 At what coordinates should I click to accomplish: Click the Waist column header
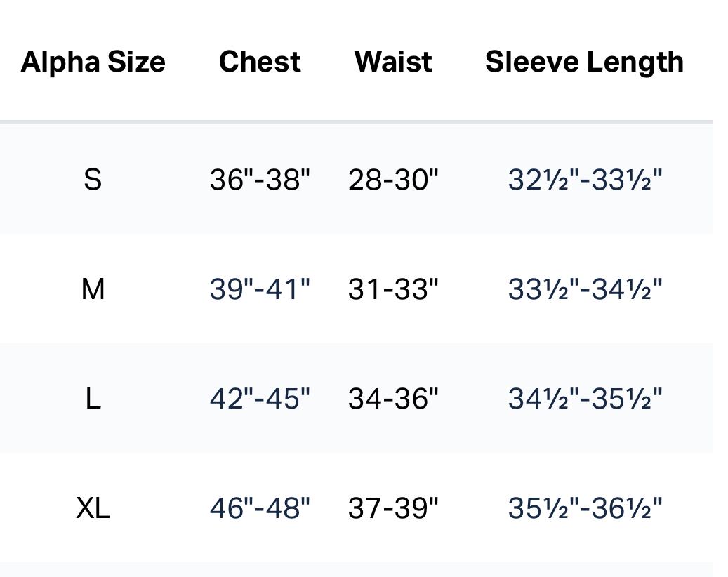(x=393, y=62)
